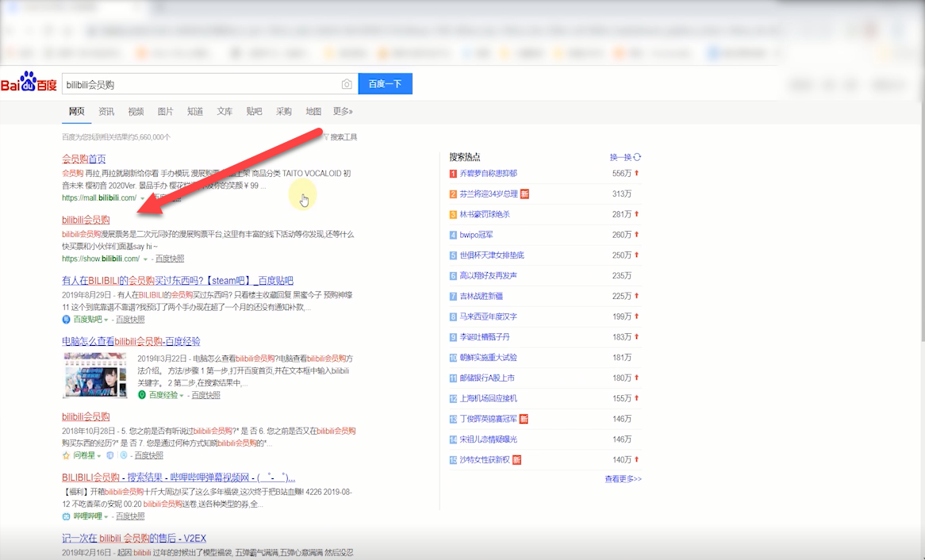Click the https://mall.bilibili.com/ URL
Image resolution: width=925 pixels, height=560 pixels.
click(99, 198)
